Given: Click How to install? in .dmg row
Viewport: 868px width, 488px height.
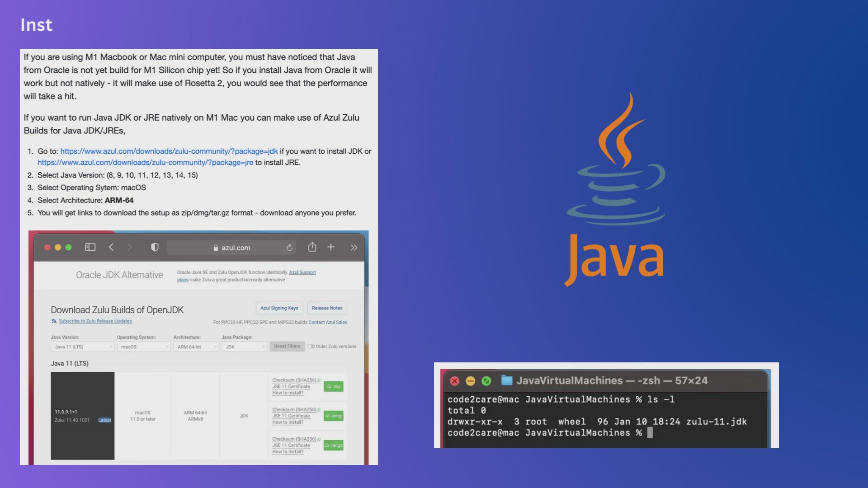Looking at the screenshot, I should coord(288,422).
